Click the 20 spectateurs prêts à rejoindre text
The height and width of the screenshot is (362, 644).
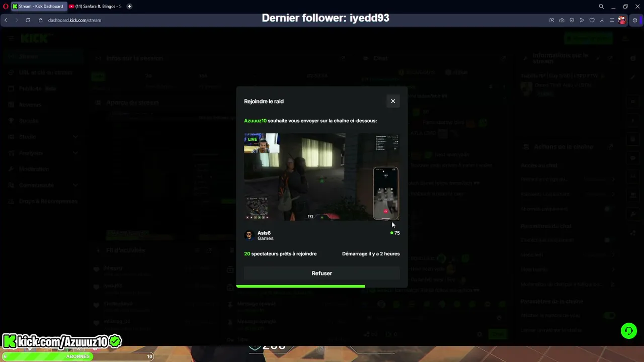tap(280, 254)
